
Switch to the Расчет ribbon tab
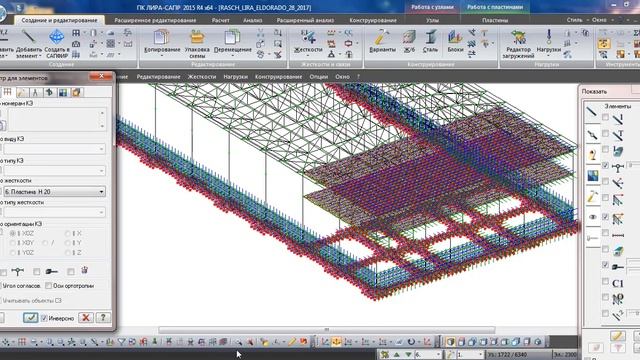coord(220,20)
